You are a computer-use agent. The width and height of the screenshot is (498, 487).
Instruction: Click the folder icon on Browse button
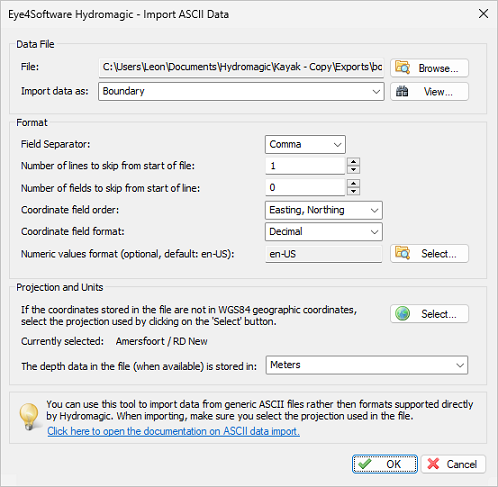point(402,67)
